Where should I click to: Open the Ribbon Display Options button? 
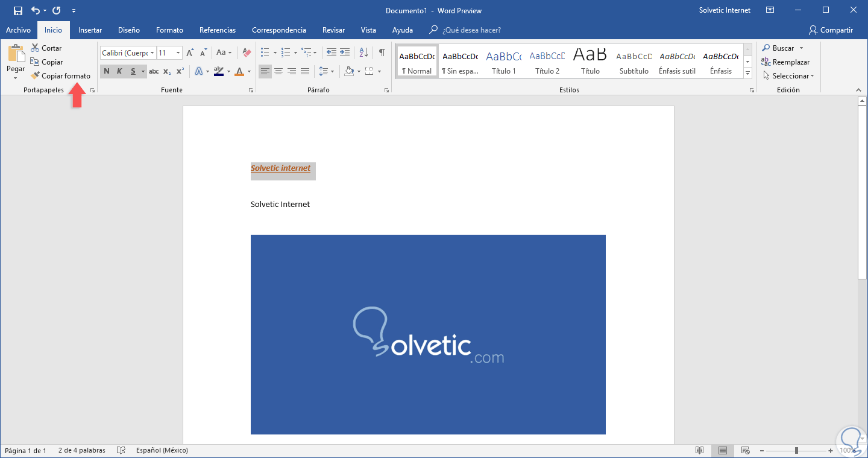(x=770, y=10)
